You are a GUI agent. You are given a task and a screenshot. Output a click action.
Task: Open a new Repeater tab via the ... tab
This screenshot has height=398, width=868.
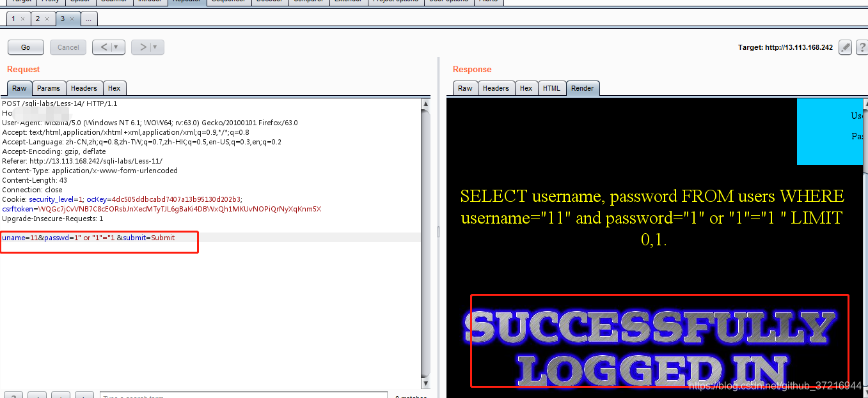(x=89, y=19)
